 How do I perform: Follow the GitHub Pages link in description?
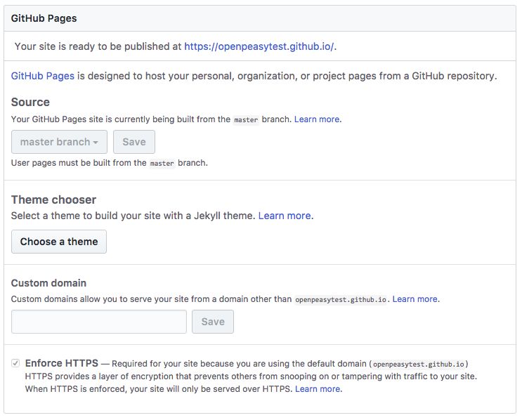[x=43, y=76]
